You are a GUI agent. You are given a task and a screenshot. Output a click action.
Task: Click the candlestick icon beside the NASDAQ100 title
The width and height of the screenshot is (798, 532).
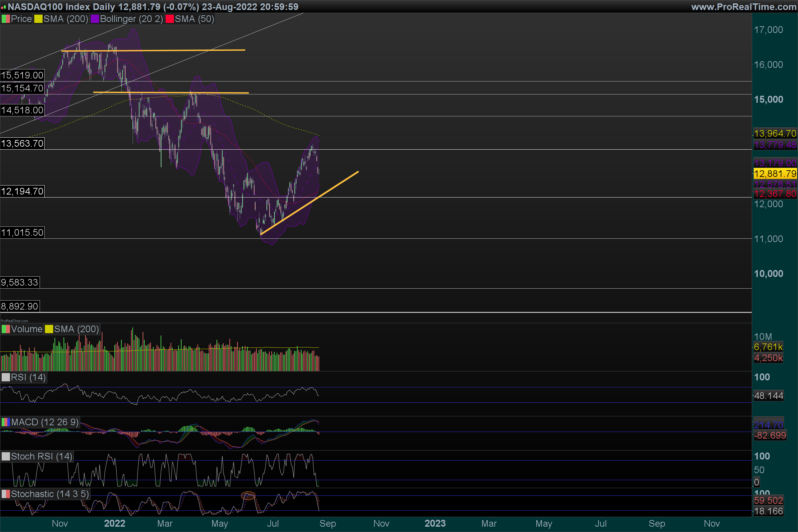point(4,7)
